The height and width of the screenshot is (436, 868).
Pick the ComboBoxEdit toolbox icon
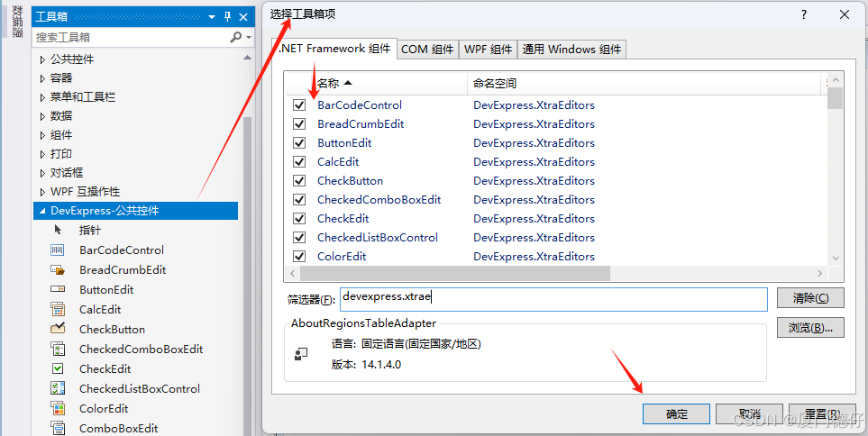click(x=57, y=428)
